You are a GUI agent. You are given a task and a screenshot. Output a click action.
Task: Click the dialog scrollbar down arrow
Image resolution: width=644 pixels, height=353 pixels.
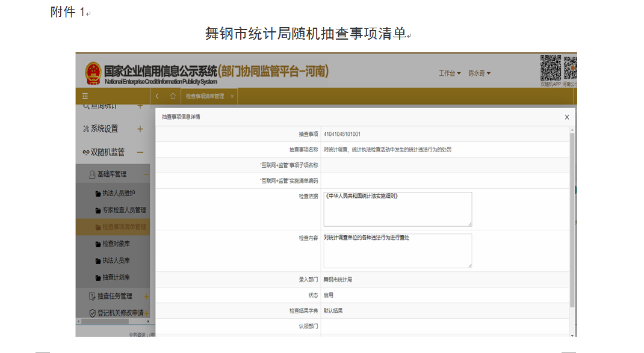(572, 336)
